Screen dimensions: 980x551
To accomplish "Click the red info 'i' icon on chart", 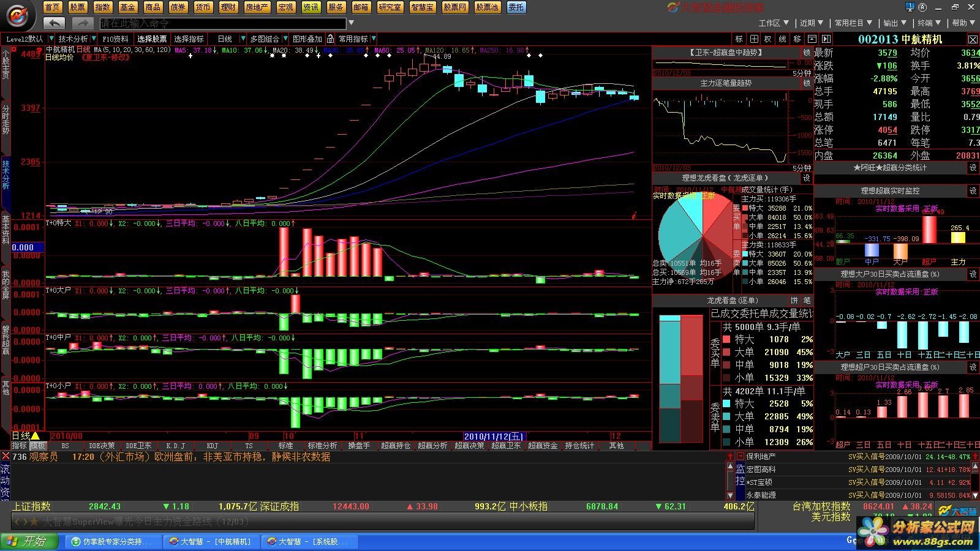I will [634, 216].
